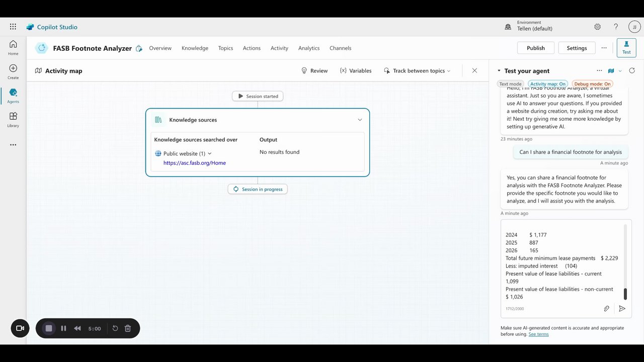
Task: Open the Environment picker icon
Action: tap(508, 27)
